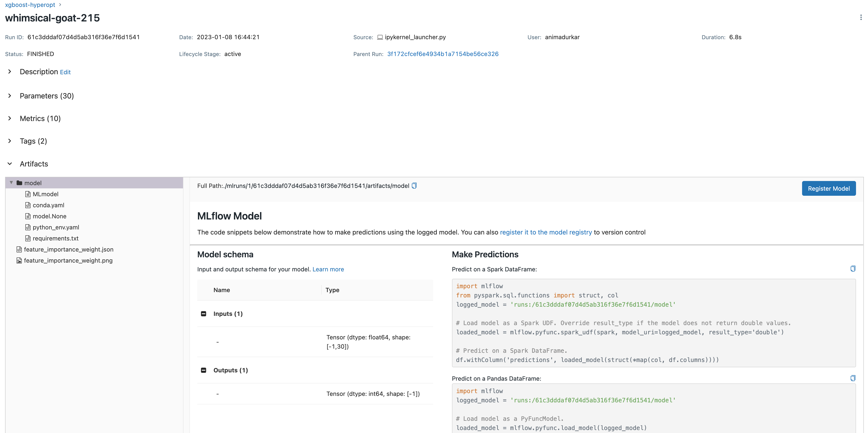Copy the artifact full path icon
The height and width of the screenshot is (433, 868).
tap(414, 186)
